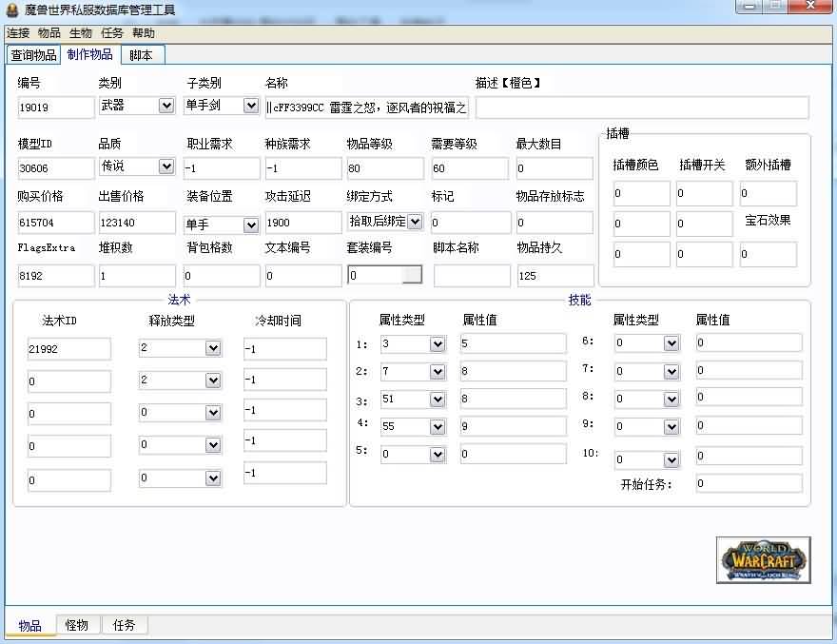The height and width of the screenshot is (644, 837).
Task: Open the 子类别 dropdown showing 单手剑
Action: click(x=251, y=106)
